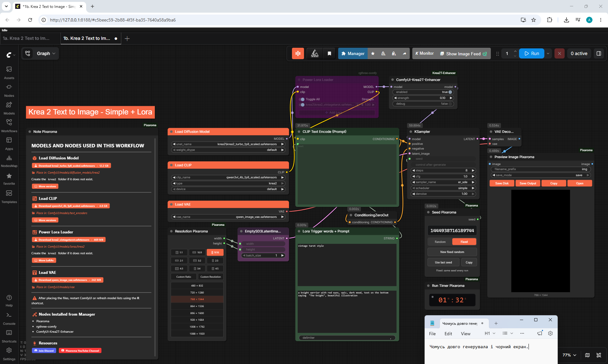Viewport: 608px width, 364px height.
Task: Click the bookmark icon in the top toolbar
Action: pyautogui.click(x=329, y=53)
